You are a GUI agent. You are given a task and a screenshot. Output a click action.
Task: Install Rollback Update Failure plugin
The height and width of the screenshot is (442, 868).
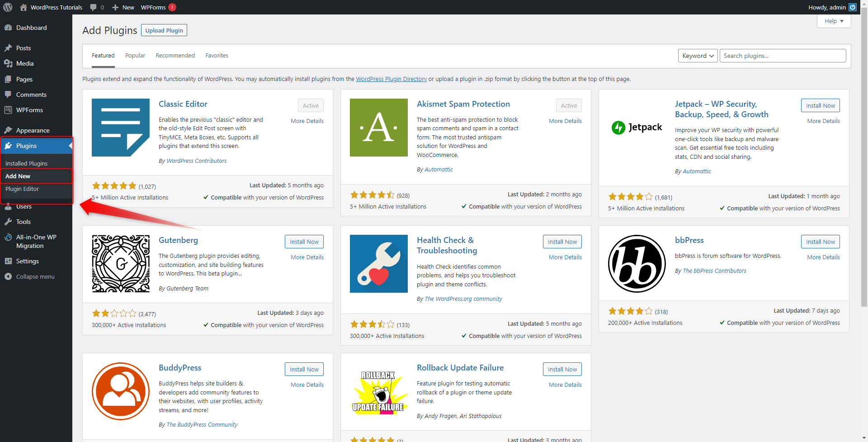tap(562, 369)
